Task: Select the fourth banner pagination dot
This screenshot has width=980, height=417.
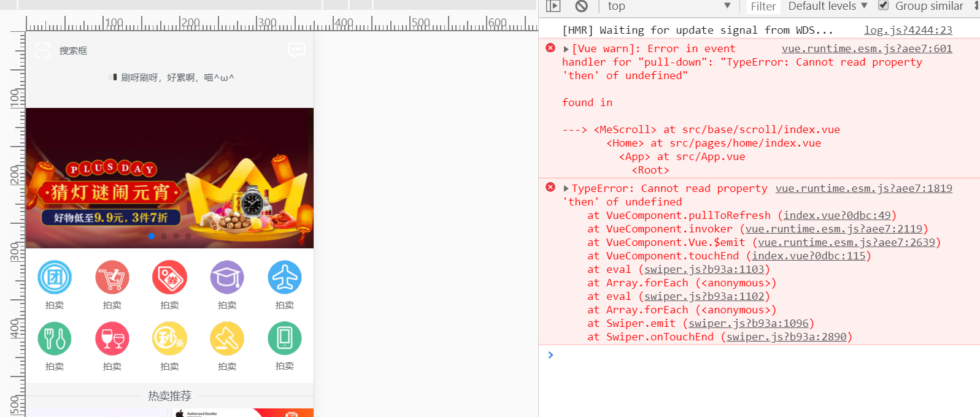Action: point(188,236)
